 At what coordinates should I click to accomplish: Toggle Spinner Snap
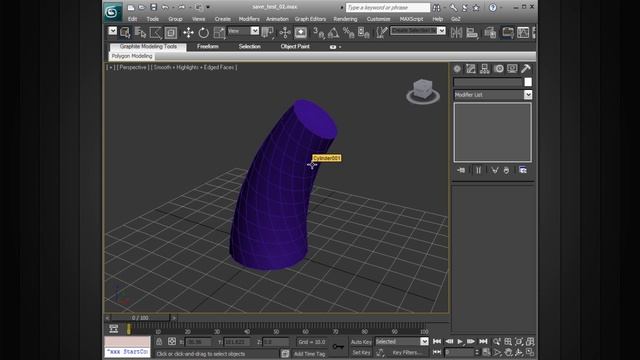(363, 32)
